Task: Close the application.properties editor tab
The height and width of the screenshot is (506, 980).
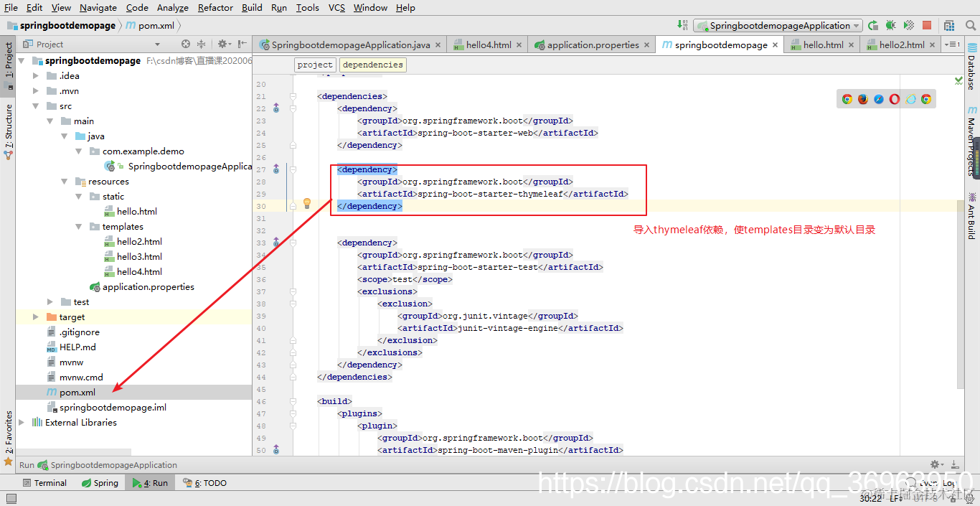Action: pyautogui.click(x=648, y=44)
